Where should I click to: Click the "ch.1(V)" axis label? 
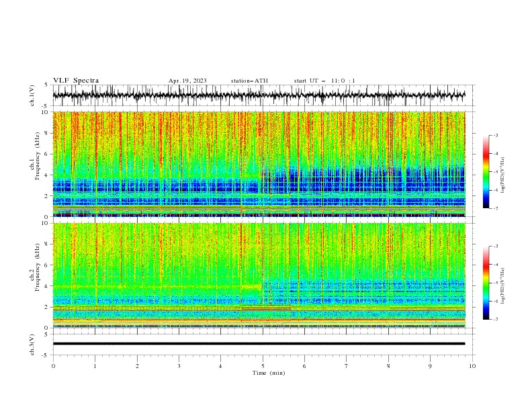pyautogui.click(x=32, y=95)
